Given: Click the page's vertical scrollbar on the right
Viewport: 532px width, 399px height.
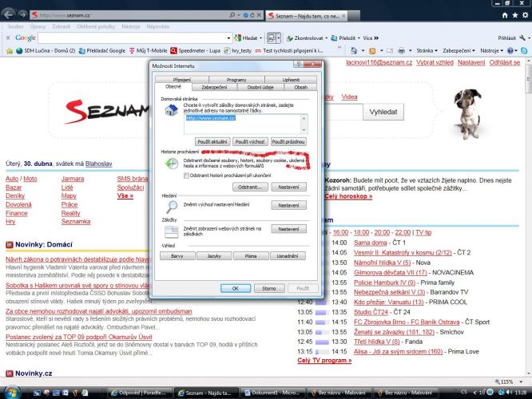Looking at the screenshot, I should (528, 217).
